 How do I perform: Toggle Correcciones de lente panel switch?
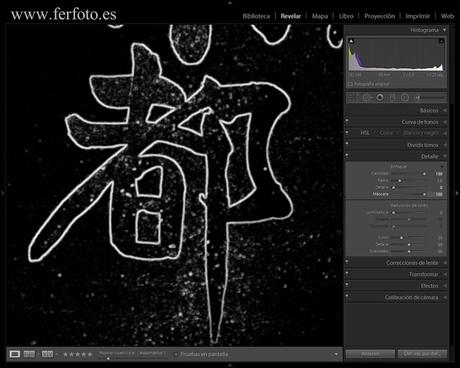(347, 262)
